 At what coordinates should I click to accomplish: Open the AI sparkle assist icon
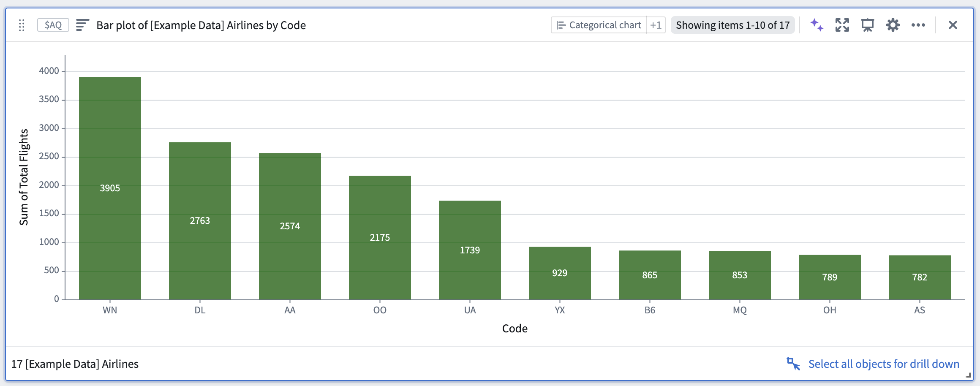pos(817,25)
